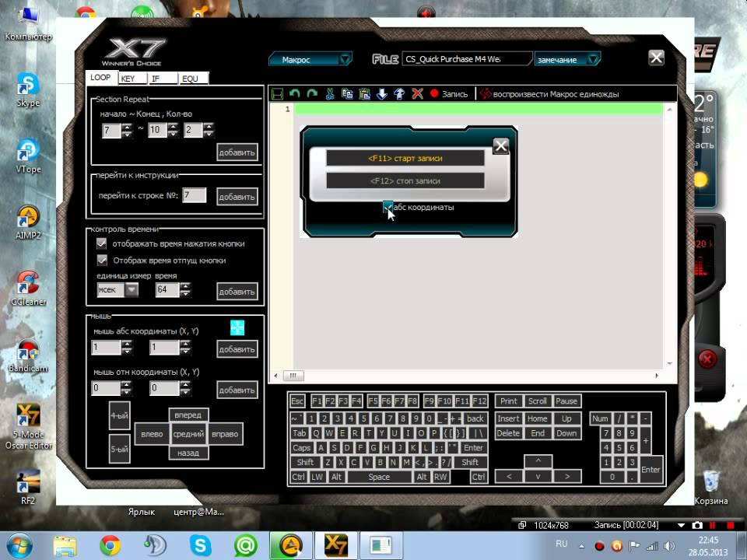Viewport: 747px width, 560px height.
Task: Open volume control in system tray
Action: [x=669, y=546]
